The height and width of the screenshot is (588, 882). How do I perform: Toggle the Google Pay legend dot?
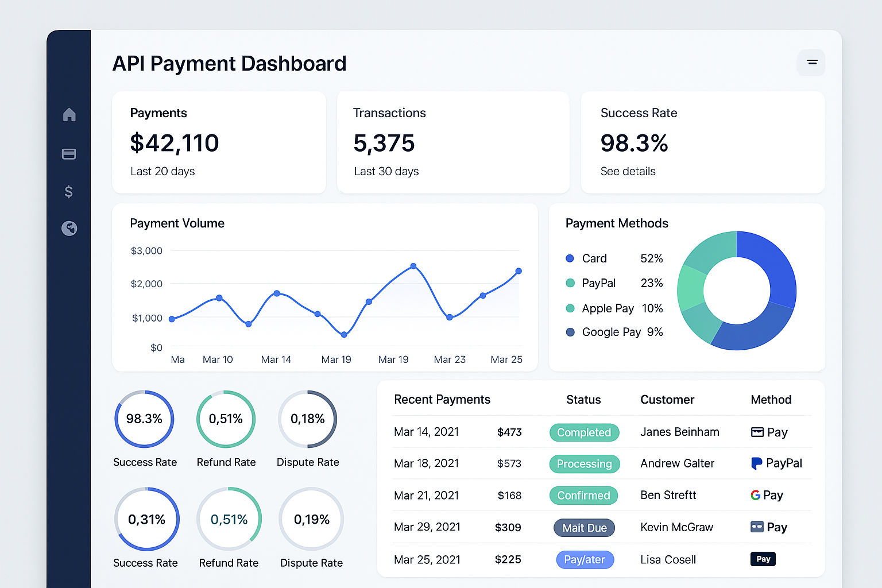570,332
